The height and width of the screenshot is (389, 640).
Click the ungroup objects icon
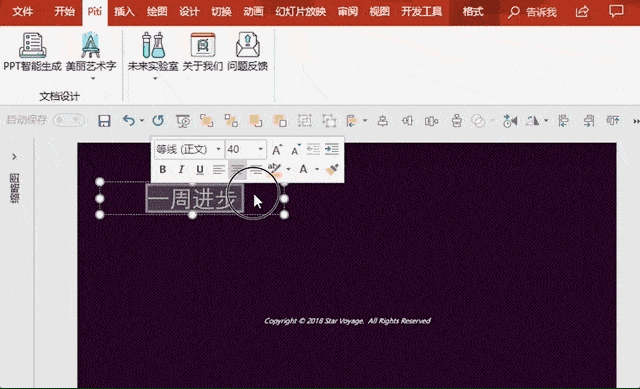(329, 121)
